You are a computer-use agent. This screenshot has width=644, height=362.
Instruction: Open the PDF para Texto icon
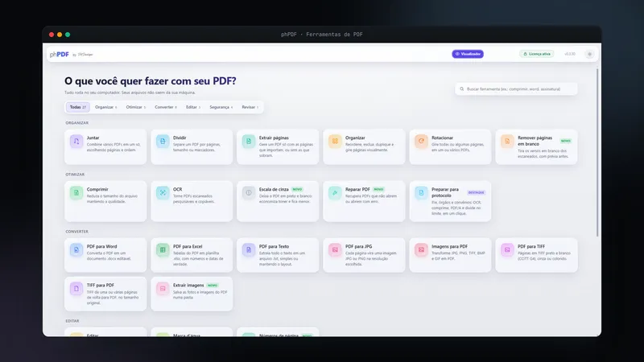(249, 249)
